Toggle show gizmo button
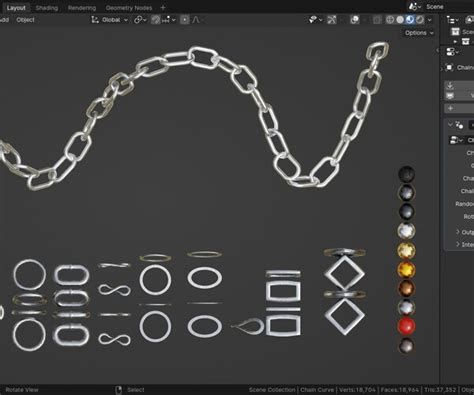474x395 pixels. [332, 20]
